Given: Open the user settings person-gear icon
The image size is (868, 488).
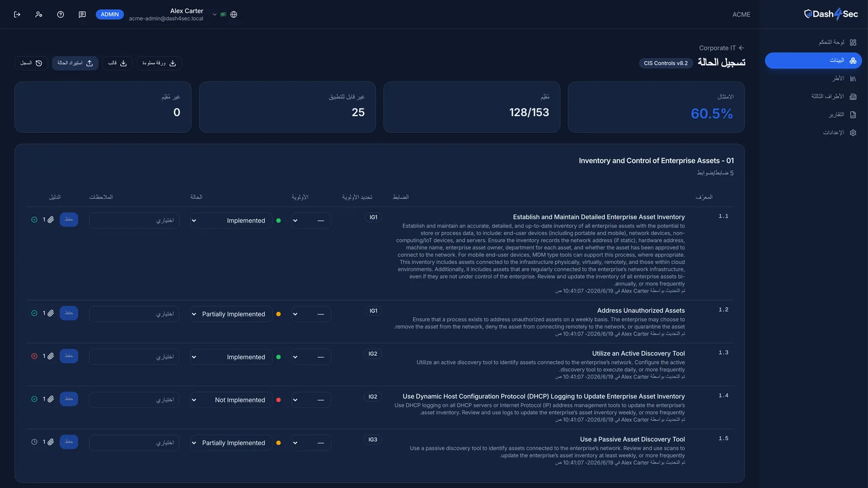Looking at the screenshot, I should tap(39, 15).
